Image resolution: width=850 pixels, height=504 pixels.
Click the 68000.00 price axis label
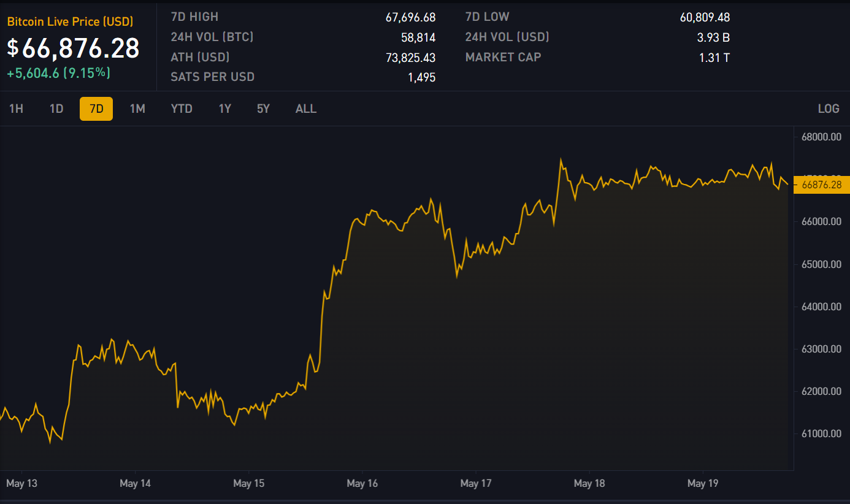[821, 137]
